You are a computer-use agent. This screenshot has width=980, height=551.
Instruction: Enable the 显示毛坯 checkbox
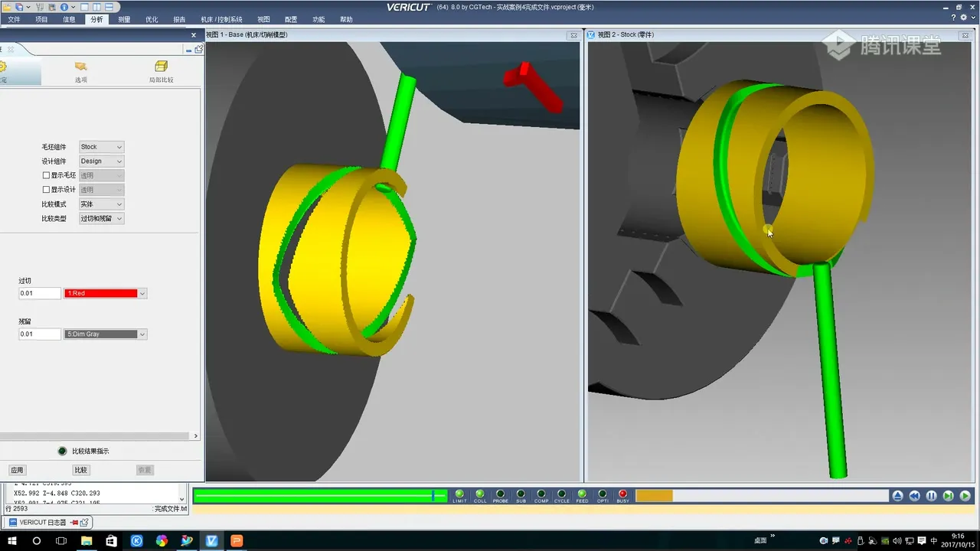point(46,175)
